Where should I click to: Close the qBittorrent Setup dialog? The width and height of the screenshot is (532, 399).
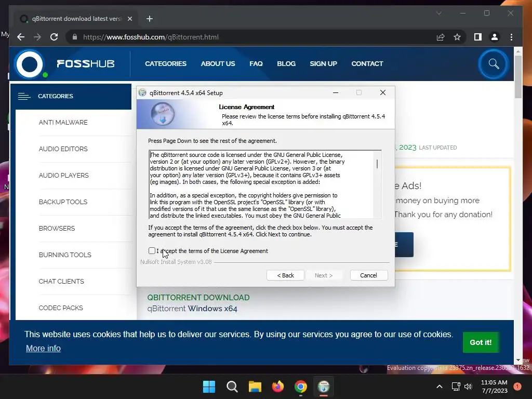(x=383, y=92)
